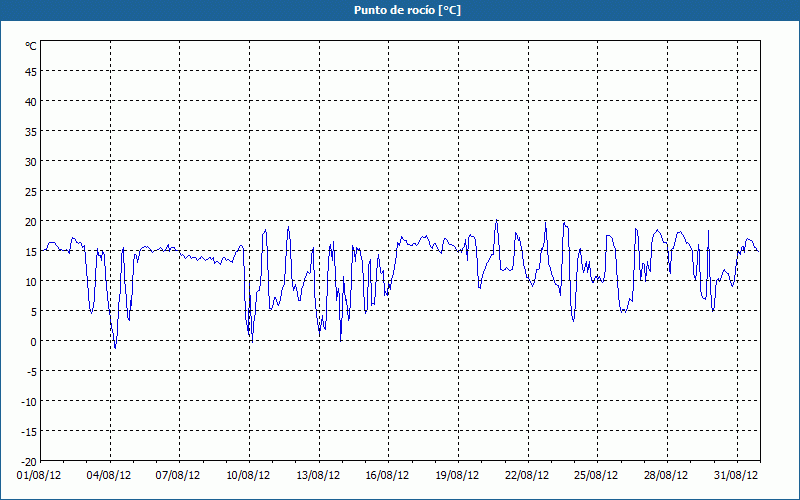
Task: Click the 35 y-axis label
Action: click(x=31, y=132)
